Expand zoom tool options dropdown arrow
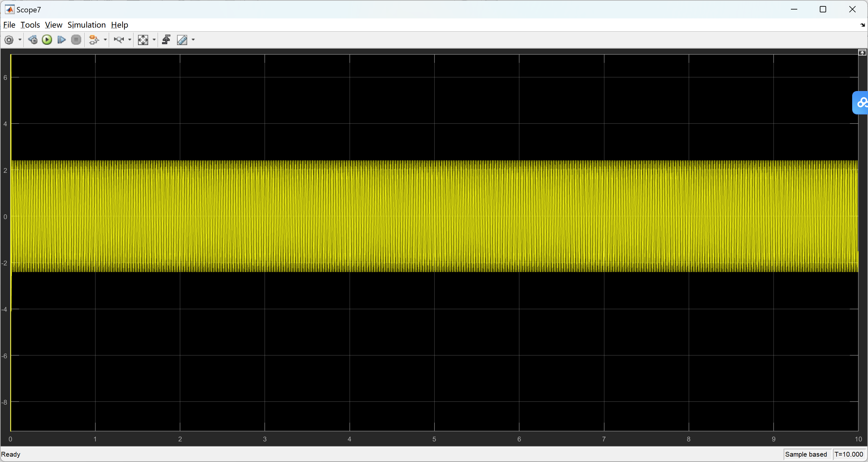The image size is (868, 462). click(x=130, y=40)
